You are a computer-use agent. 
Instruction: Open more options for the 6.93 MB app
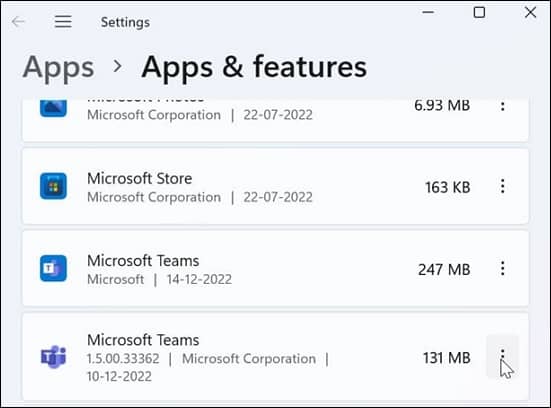coord(503,106)
